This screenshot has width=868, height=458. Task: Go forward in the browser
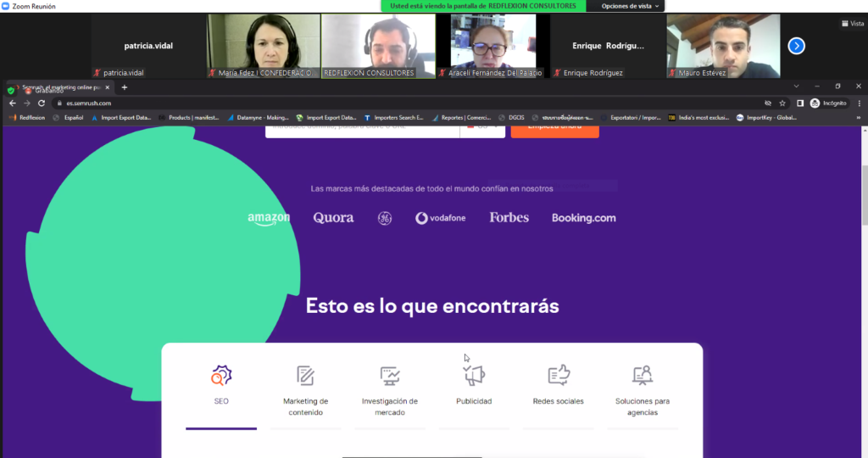26,103
